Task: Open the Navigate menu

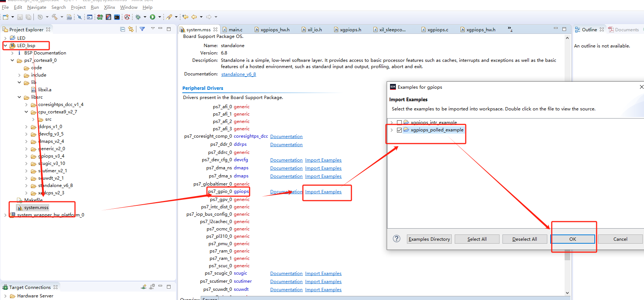Action: (x=37, y=7)
